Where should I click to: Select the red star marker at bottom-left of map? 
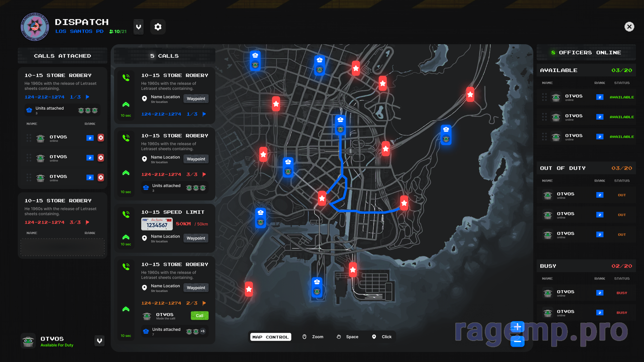pos(249,289)
